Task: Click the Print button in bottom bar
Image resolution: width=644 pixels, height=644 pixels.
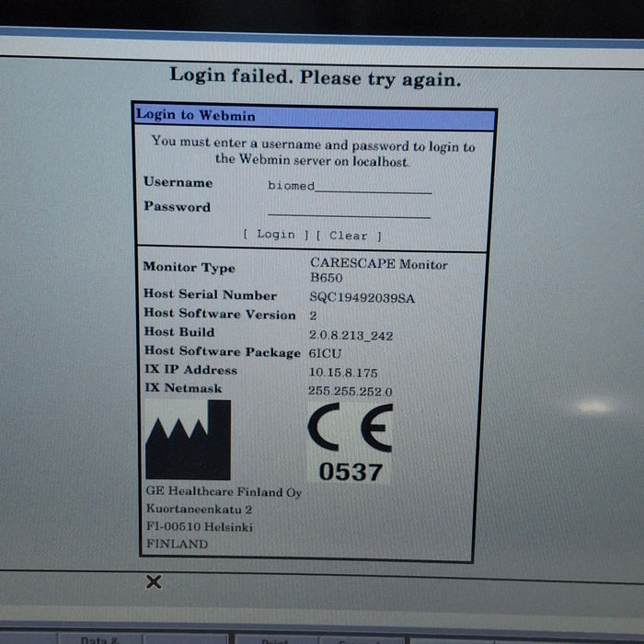Action: pyautogui.click(x=273, y=638)
